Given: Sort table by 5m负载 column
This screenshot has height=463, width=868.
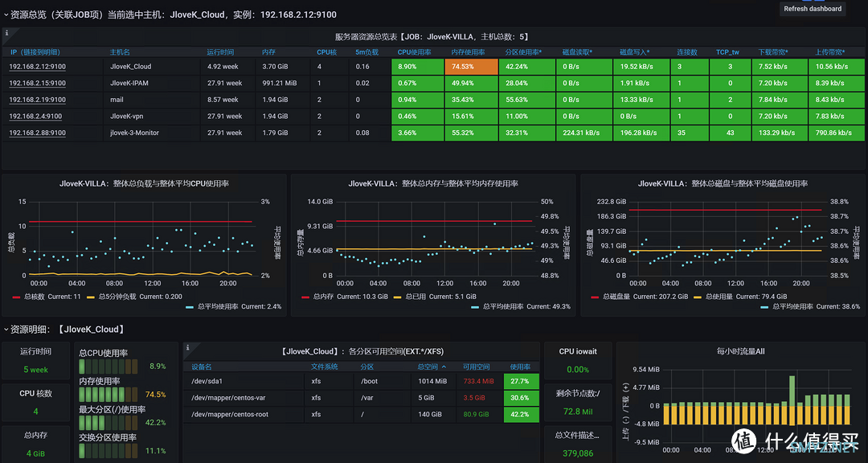Looking at the screenshot, I should (x=367, y=52).
